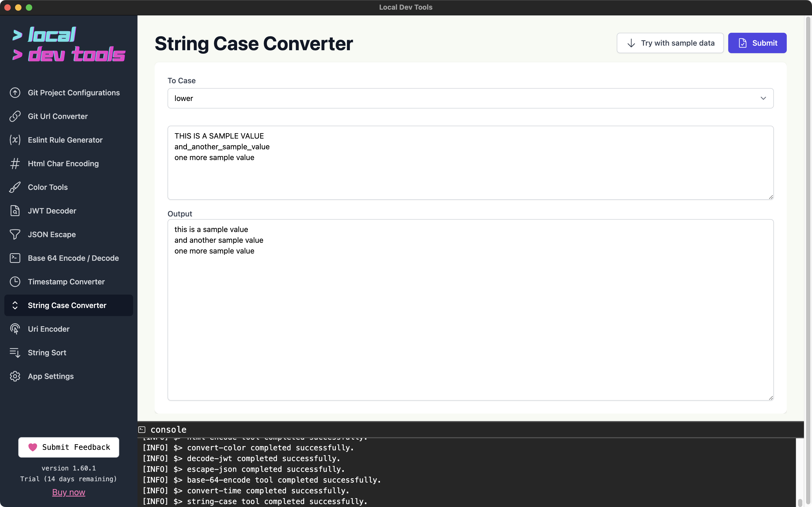Click the String Case Converter page heading
The height and width of the screenshot is (507, 812).
[x=254, y=44]
